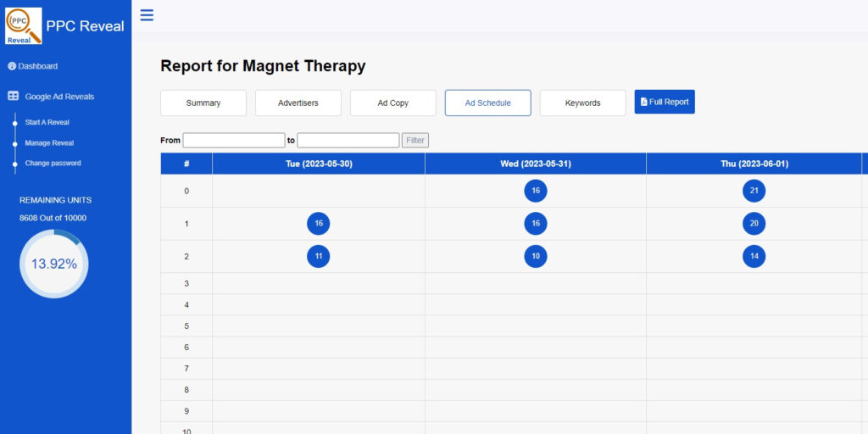Click the remaining units progress ring
The height and width of the screenshot is (434, 868).
tap(53, 264)
